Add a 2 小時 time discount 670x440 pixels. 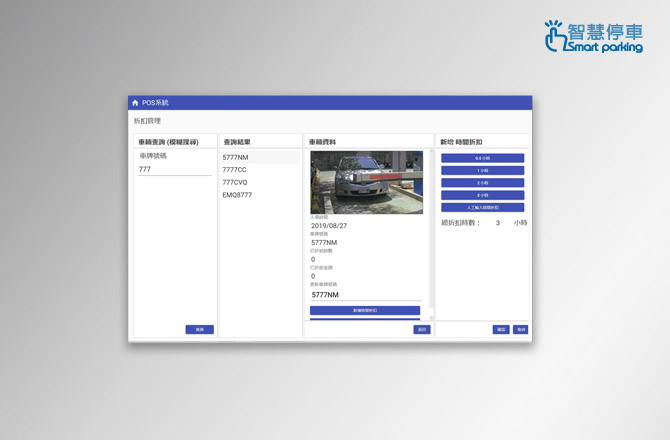(x=482, y=183)
